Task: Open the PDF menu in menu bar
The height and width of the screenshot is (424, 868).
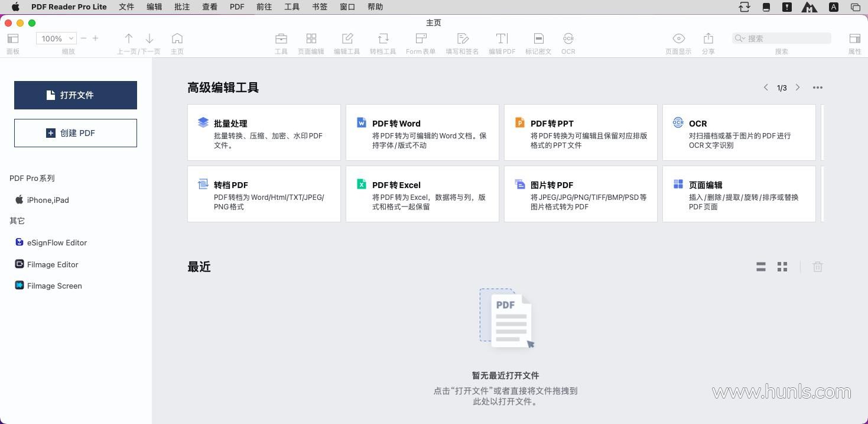Action: 237,7
